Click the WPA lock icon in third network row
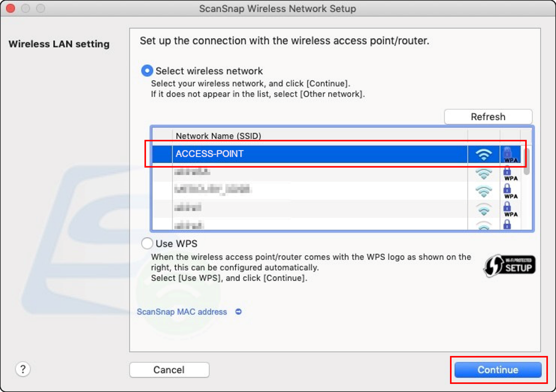The height and width of the screenshot is (392, 556). [x=511, y=191]
